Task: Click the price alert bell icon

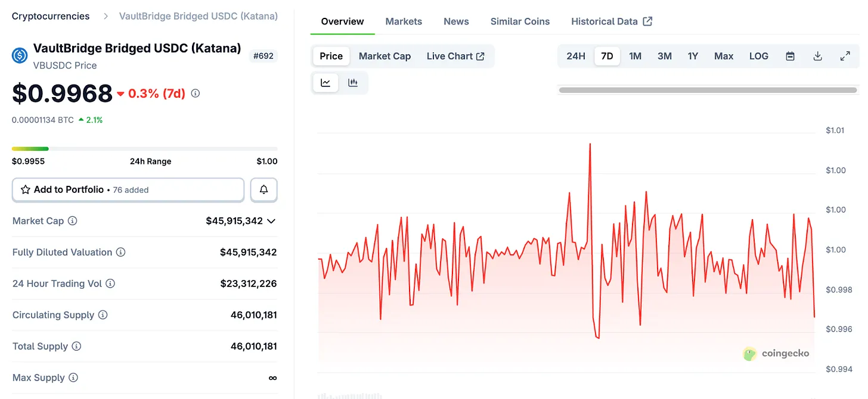Action: point(263,190)
